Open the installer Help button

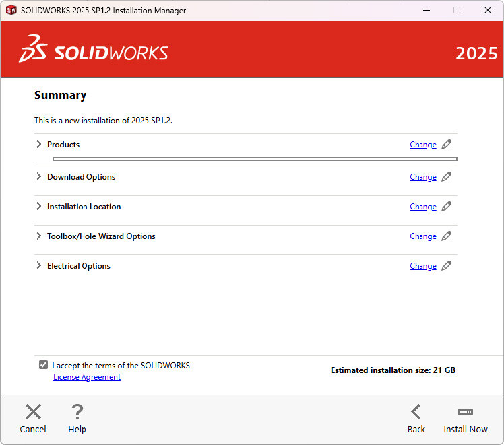[77, 419]
